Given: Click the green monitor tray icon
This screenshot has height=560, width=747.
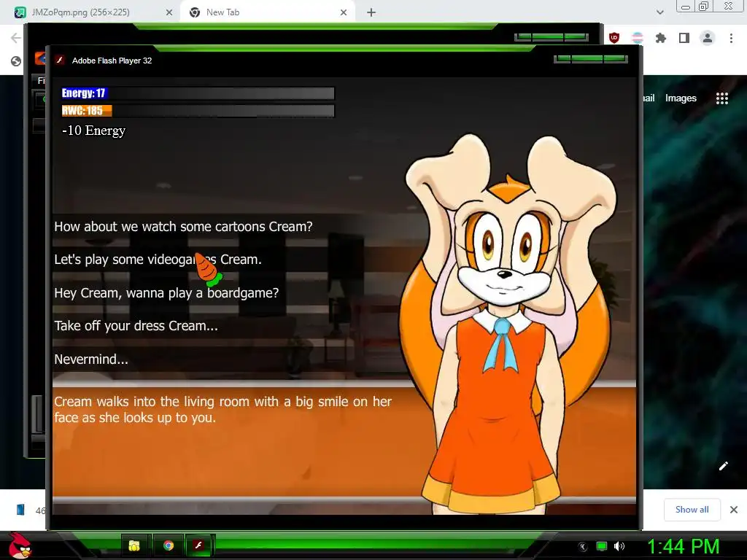Looking at the screenshot, I should click(x=602, y=546).
